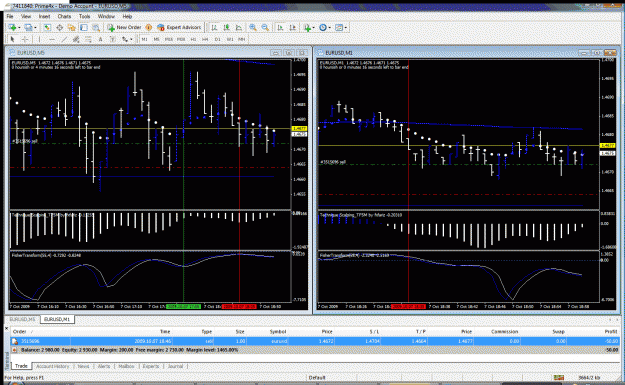Expand the Templates dropdown arrow
The image size is (625, 385).
click(346, 28)
